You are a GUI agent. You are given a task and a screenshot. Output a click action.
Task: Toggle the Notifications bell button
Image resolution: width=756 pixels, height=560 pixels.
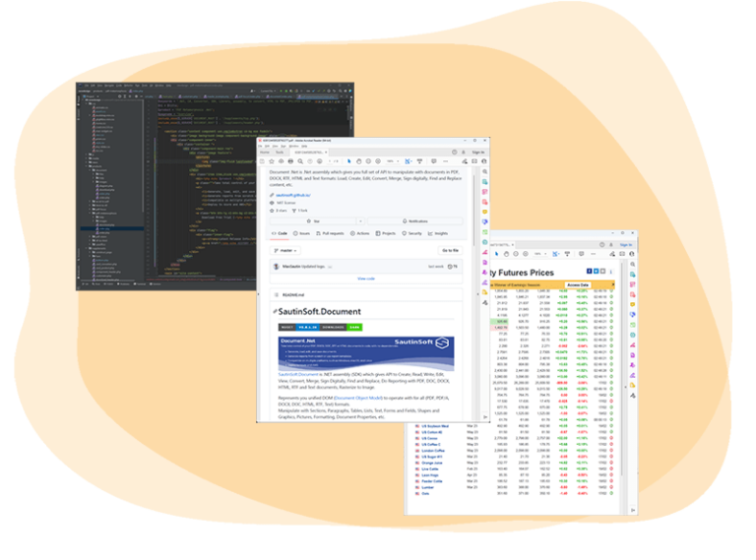(414, 221)
